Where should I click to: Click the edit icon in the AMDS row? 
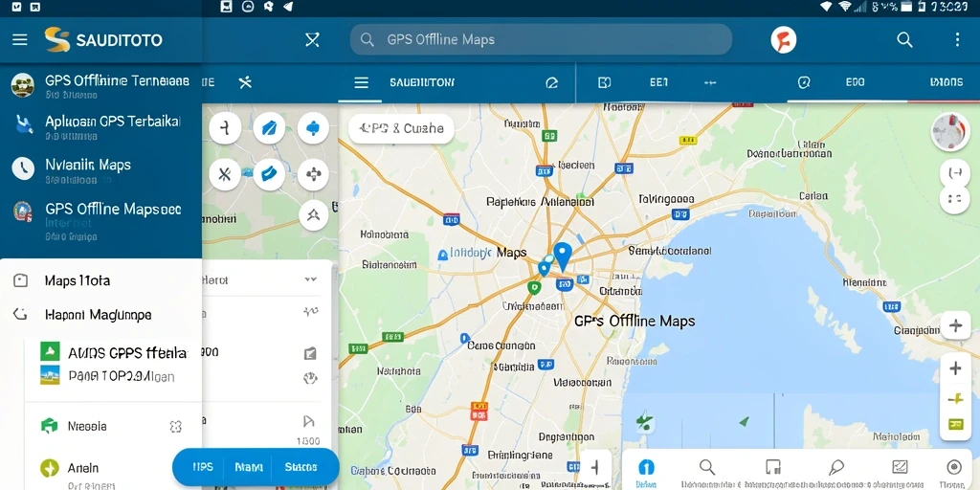point(310,354)
